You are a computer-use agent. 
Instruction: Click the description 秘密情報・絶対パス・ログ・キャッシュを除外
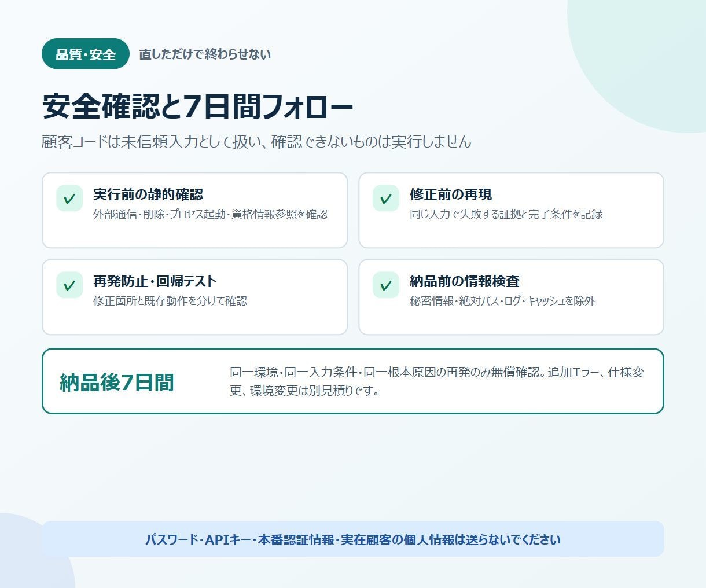(x=502, y=301)
